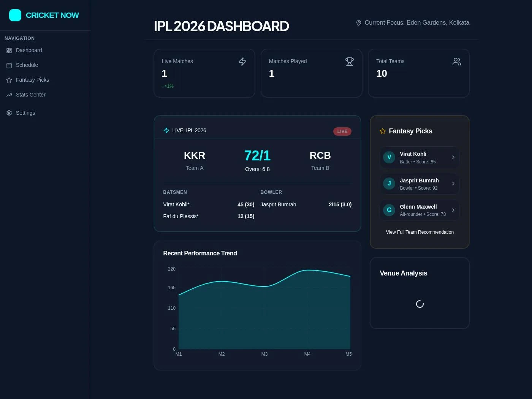The width and height of the screenshot is (532, 399).
Task: Click the 165 value on chart y-axis
Action: point(172,288)
